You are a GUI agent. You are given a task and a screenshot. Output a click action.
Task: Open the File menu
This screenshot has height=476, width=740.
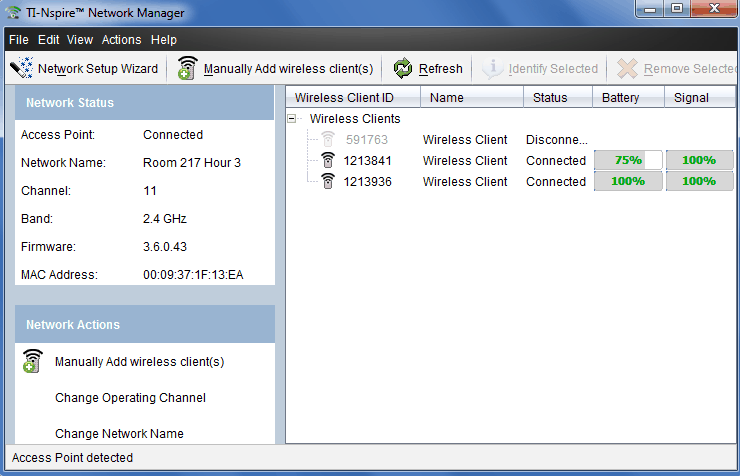point(19,40)
